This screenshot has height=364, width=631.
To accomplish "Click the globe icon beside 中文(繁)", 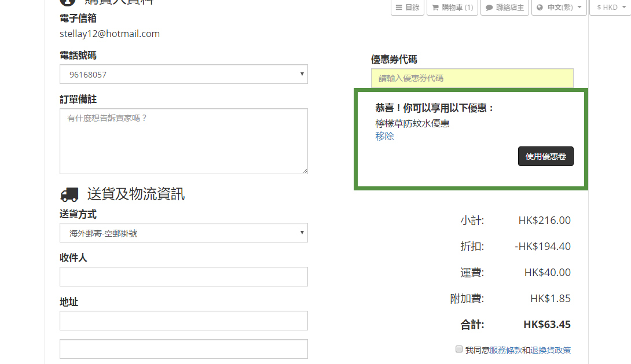I will coord(540,8).
